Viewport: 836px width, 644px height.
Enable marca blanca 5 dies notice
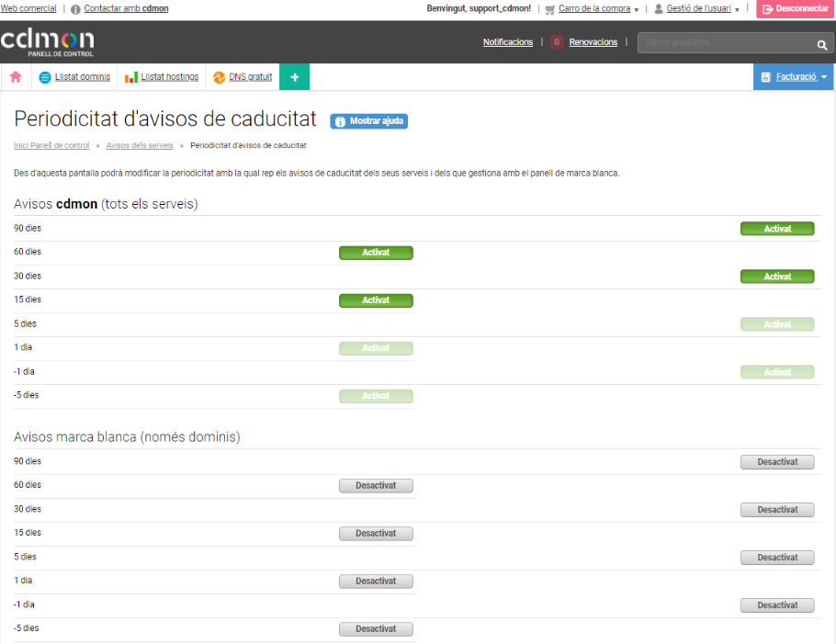(777, 558)
